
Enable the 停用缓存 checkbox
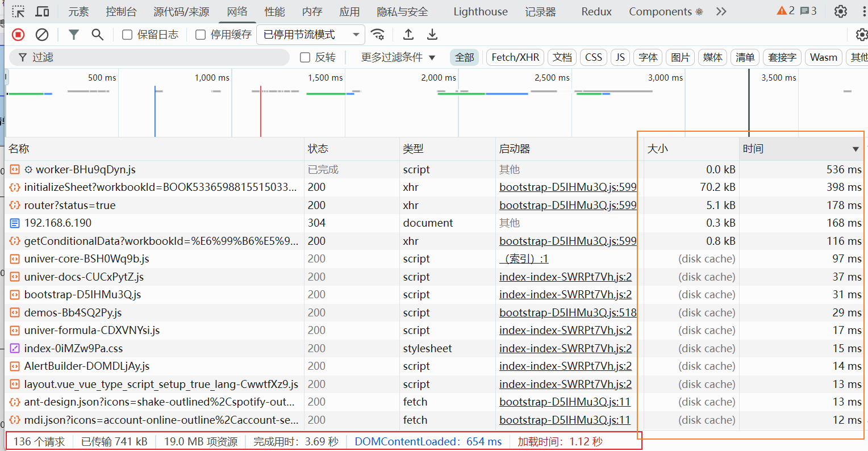click(201, 35)
